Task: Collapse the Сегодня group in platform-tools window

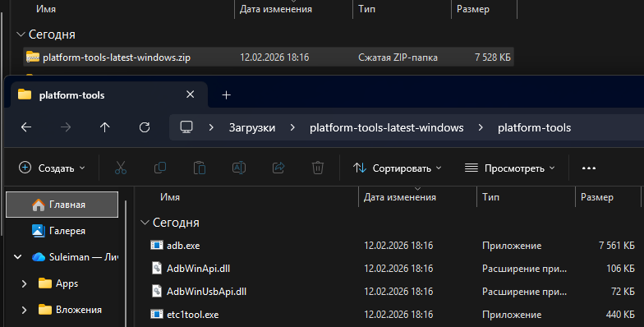Action: pyautogui.click(x=145, y=223)
